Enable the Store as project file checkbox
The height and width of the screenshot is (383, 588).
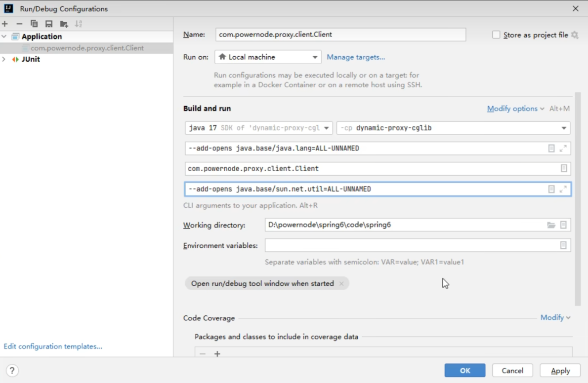(x=496, y=35)
